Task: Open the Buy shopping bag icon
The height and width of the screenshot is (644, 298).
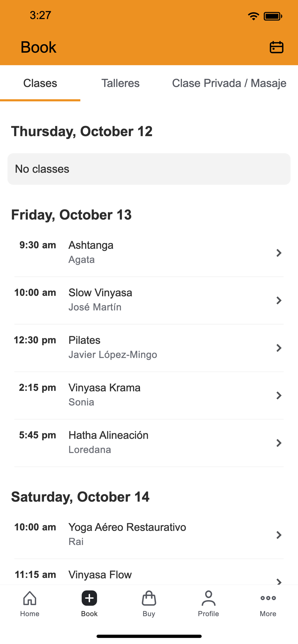Action: point(149,598)
